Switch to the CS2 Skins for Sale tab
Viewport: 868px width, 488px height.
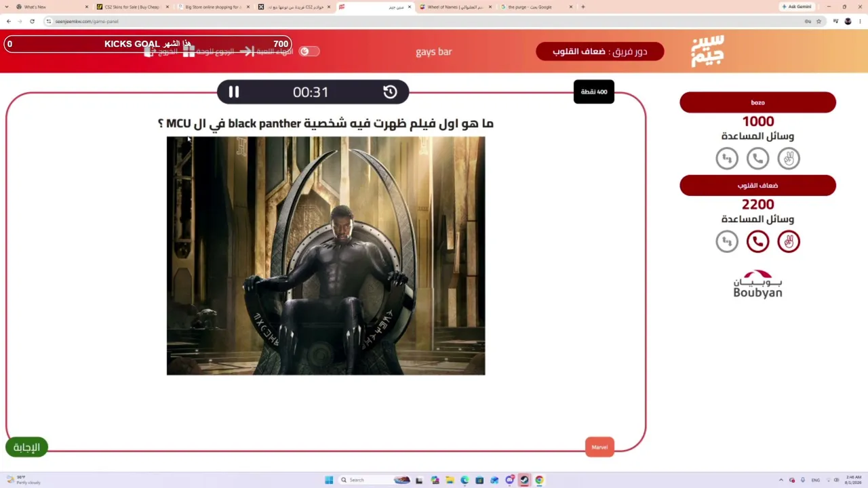(x=132, y=7)
